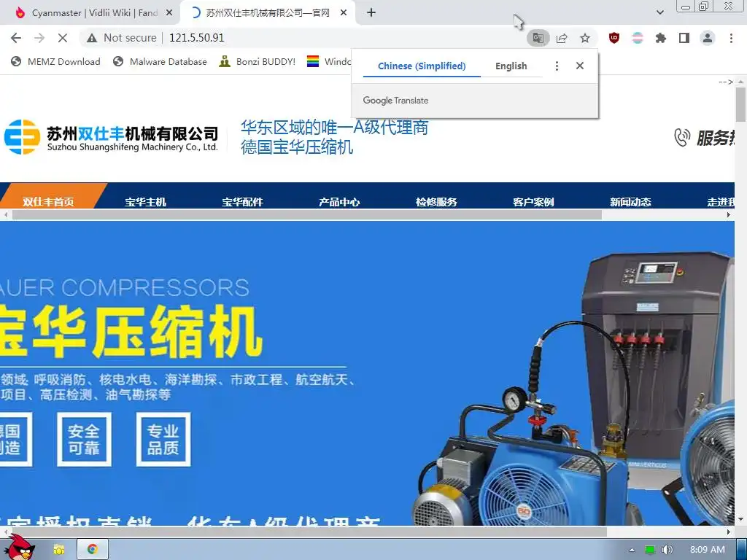This screenshot has width=747, height=560.
Task: Open the 产品中心 menu item
Action: (x=339, y=201)
